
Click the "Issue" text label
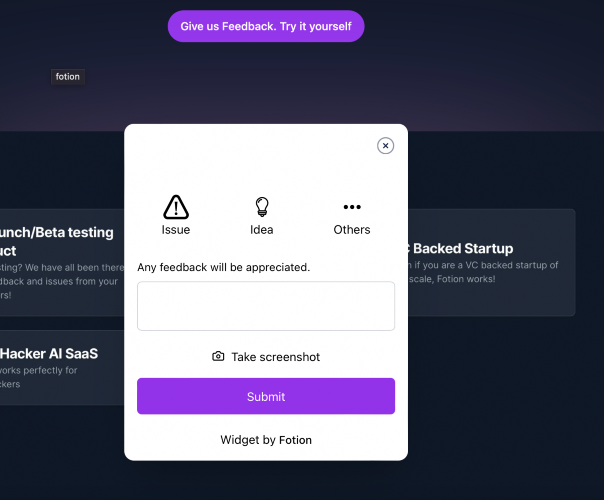[176, 230]
